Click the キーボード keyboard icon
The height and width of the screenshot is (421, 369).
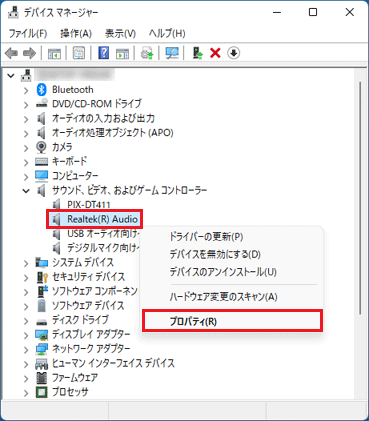(x=41, y=162)
